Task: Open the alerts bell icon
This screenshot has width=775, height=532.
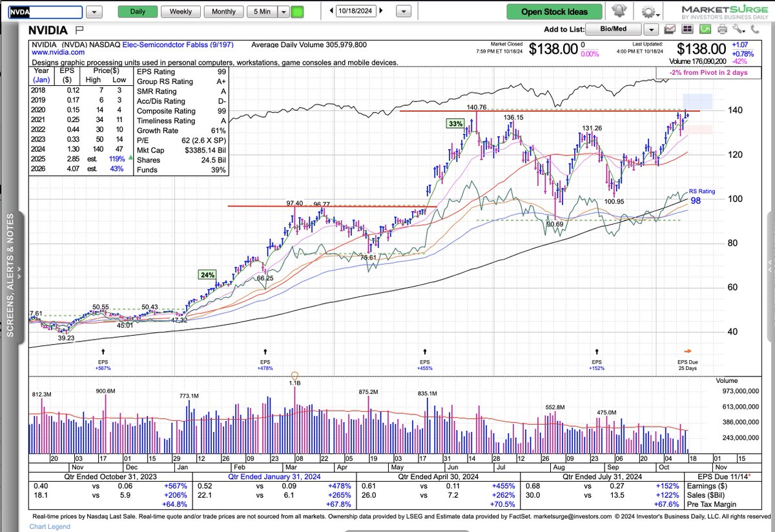Action: 619,12
